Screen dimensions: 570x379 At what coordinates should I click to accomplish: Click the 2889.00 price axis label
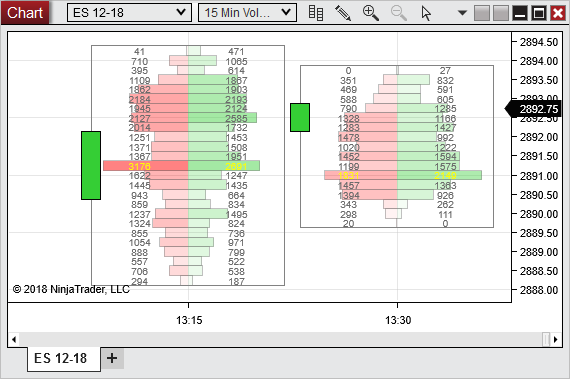tap(539, 252)
